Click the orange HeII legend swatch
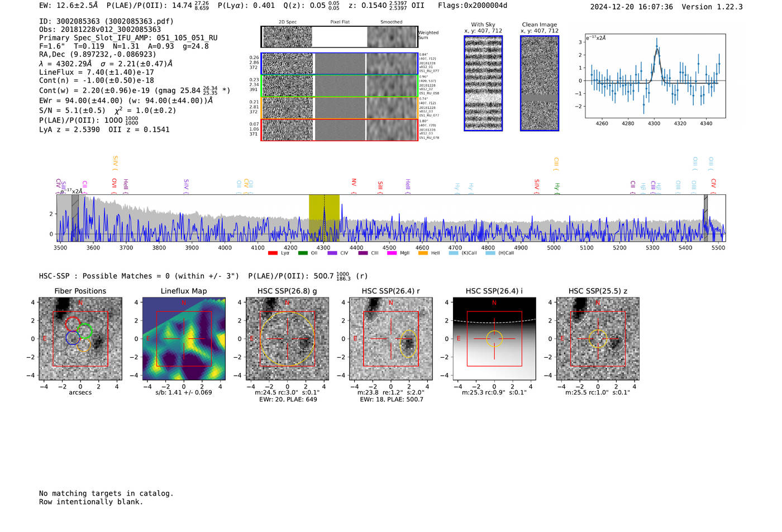 click(x=423, y=253)
